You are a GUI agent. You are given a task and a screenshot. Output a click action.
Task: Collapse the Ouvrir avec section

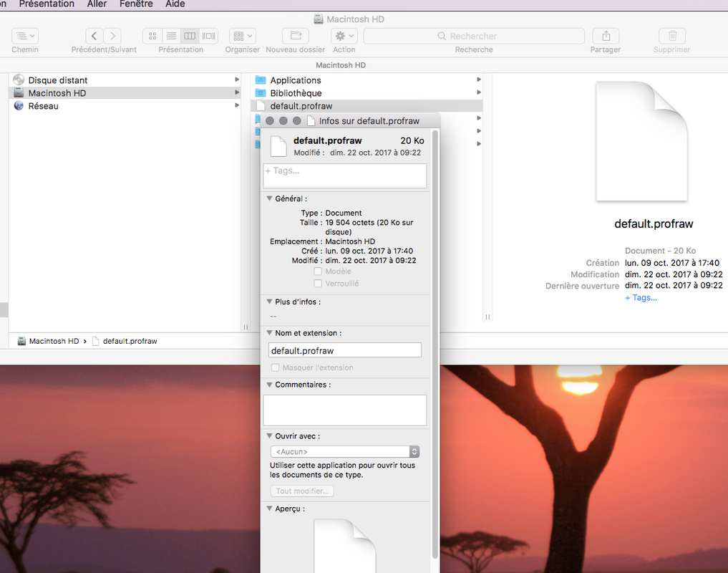pyautogui.click(x=269, y=436)
